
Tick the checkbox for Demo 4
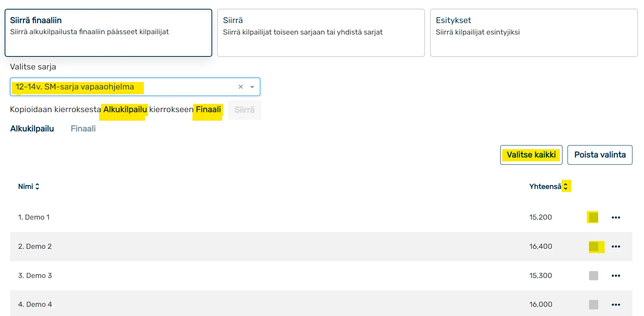click(593, 304)
